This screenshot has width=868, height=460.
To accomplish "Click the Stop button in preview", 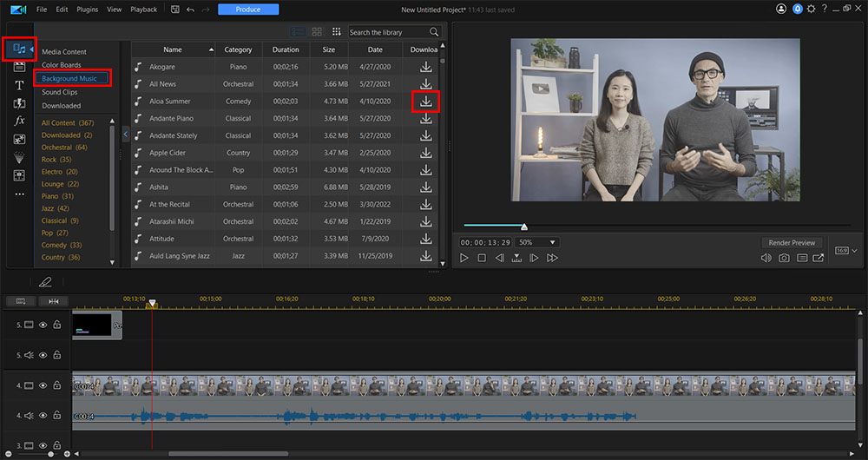I will [x=482, y=258].
